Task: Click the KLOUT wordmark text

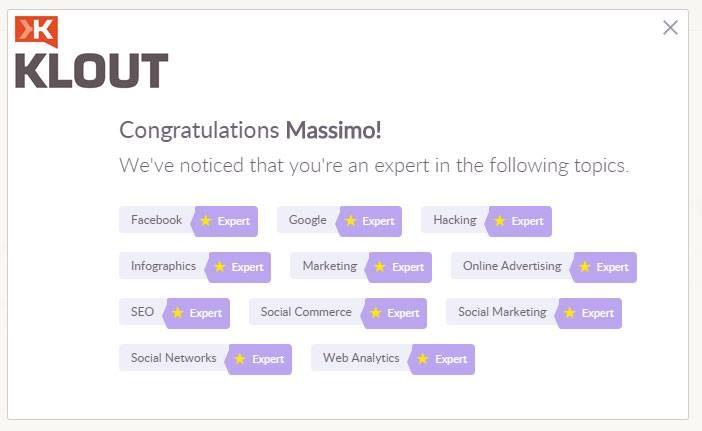Action: tap(91, 70)
